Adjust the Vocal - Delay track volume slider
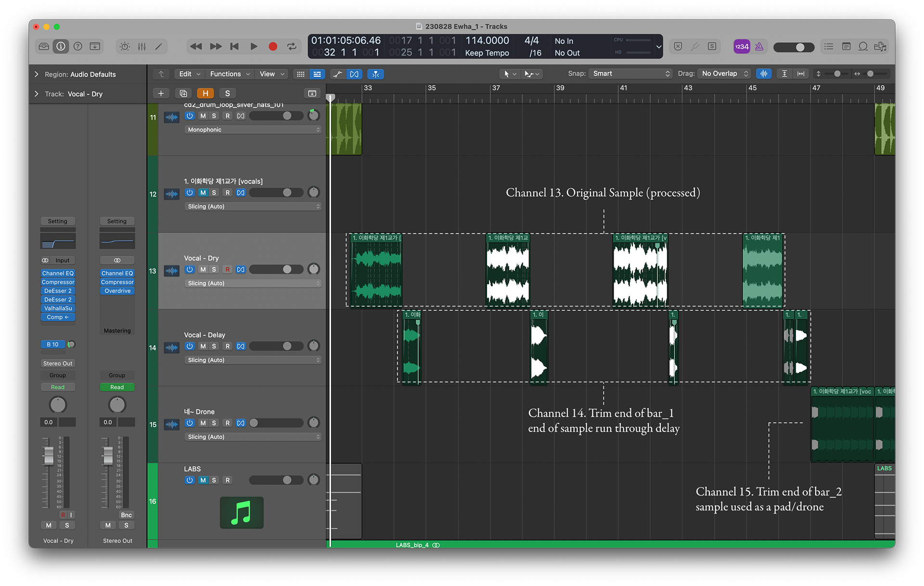This screenshot has width=924, height=586. [287, 346]
